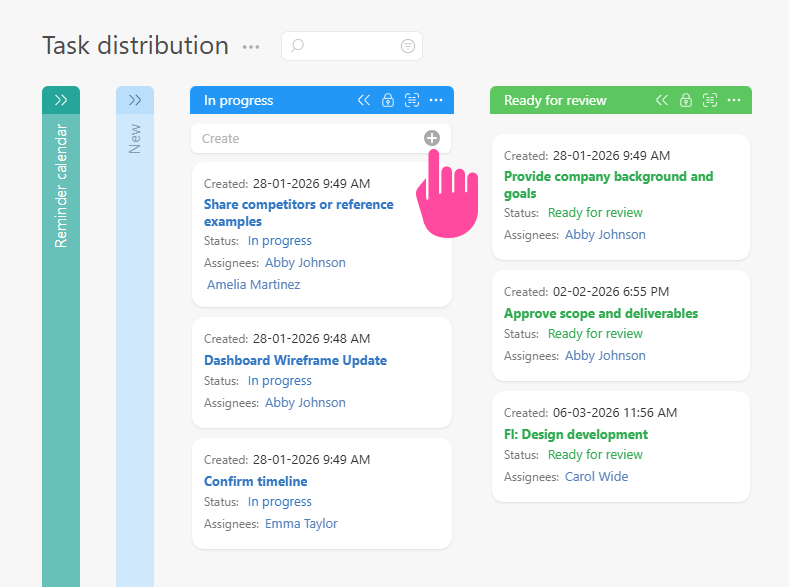Open the three-dot menu beside Task distribution
This screenshot has width=789, height=587.
coord(251,47)
